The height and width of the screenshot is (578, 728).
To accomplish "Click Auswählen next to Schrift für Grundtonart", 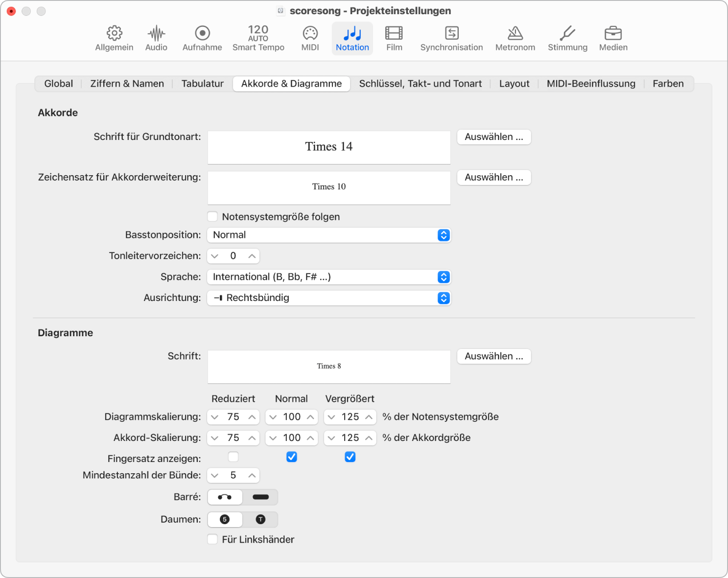I will (x=493, y=137).
